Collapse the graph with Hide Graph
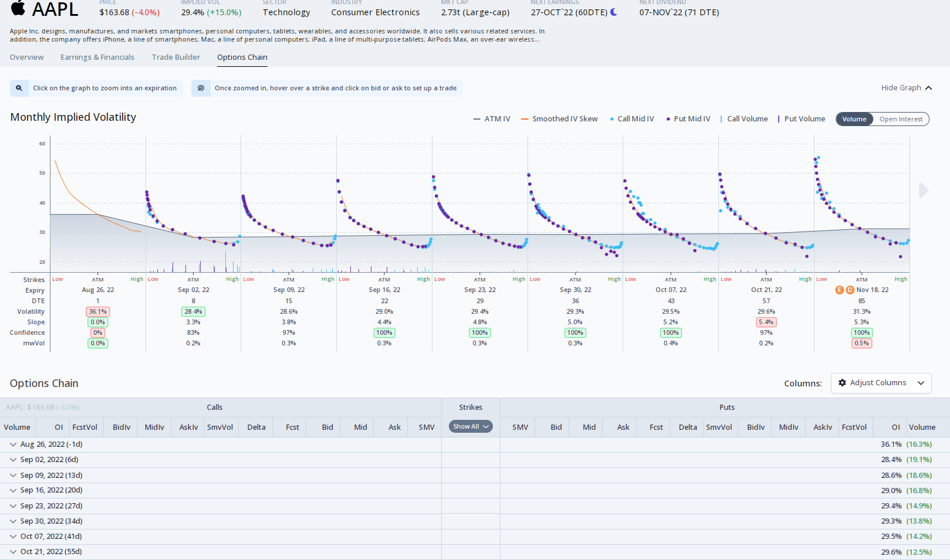Screen dimensions: 950x560 [907, 88]
